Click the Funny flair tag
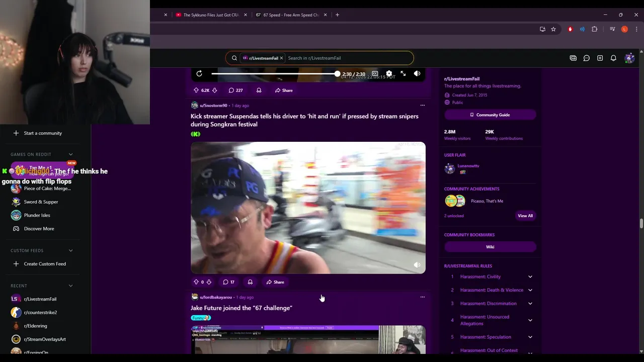This screenshot has width=644, height=362. (x=201, y=318)
